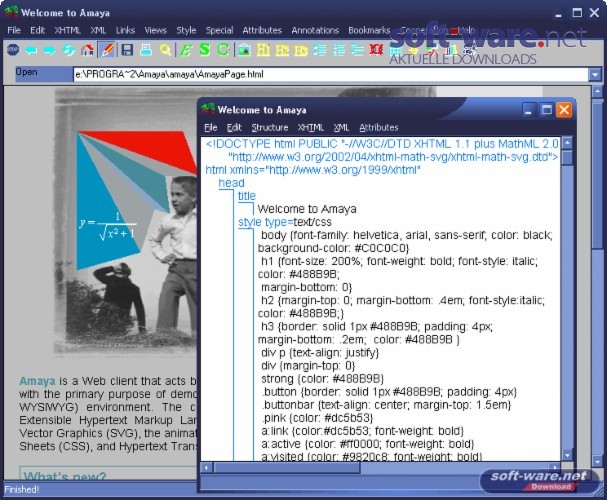The width and height of the screenshot is (607, 500).
Task: Apply Emphasis with the green E icon
Action: pos(186,50)
